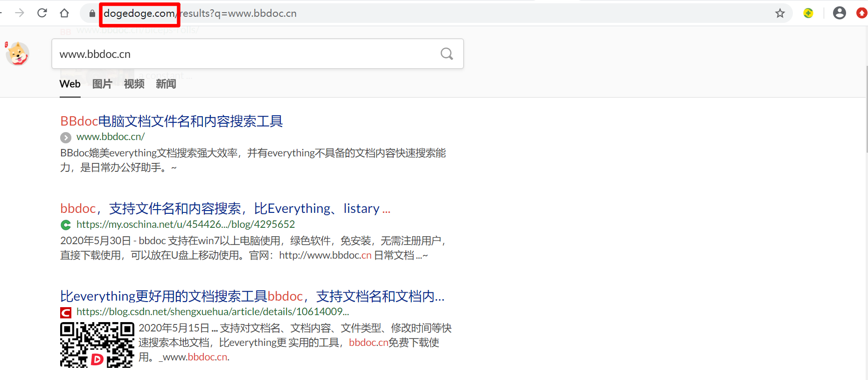868x380 pixels.
Task: Click the CSDN red favicon
Action: point(66,312)
